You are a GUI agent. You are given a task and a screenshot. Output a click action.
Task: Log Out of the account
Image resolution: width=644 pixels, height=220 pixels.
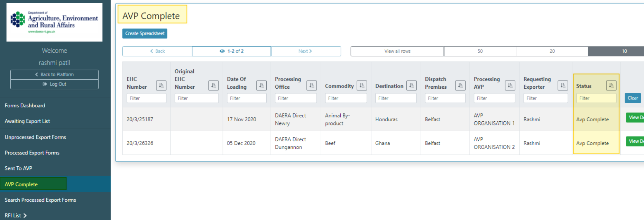[x=54, y=84]
